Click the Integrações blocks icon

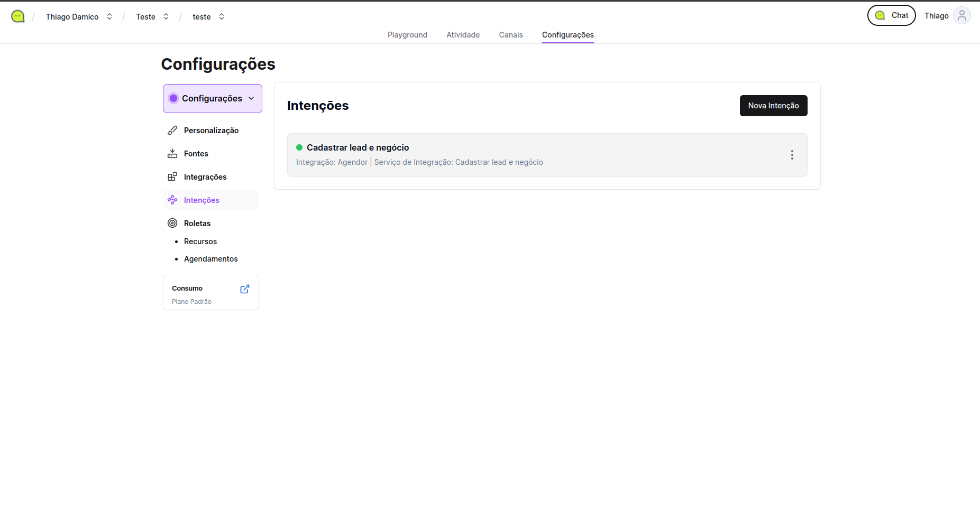[172, 177]
